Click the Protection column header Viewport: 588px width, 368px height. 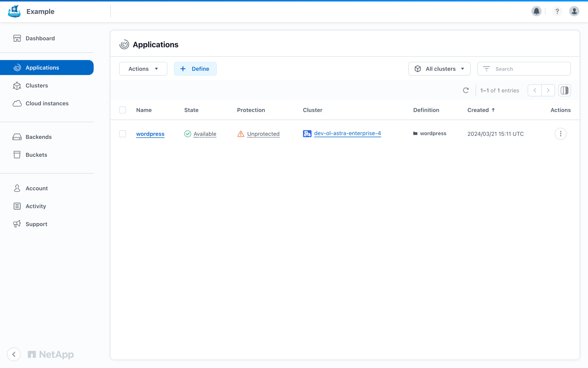pos(251,110)
